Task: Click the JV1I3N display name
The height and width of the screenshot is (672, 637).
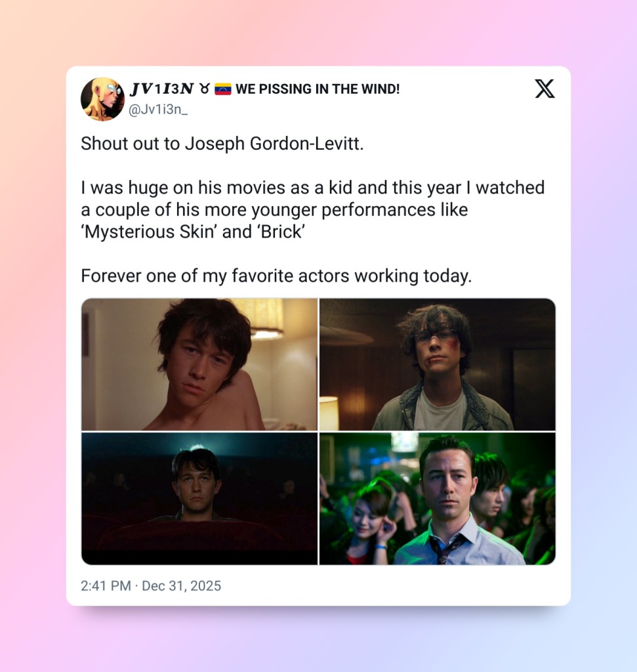Action: click(162, 89)
